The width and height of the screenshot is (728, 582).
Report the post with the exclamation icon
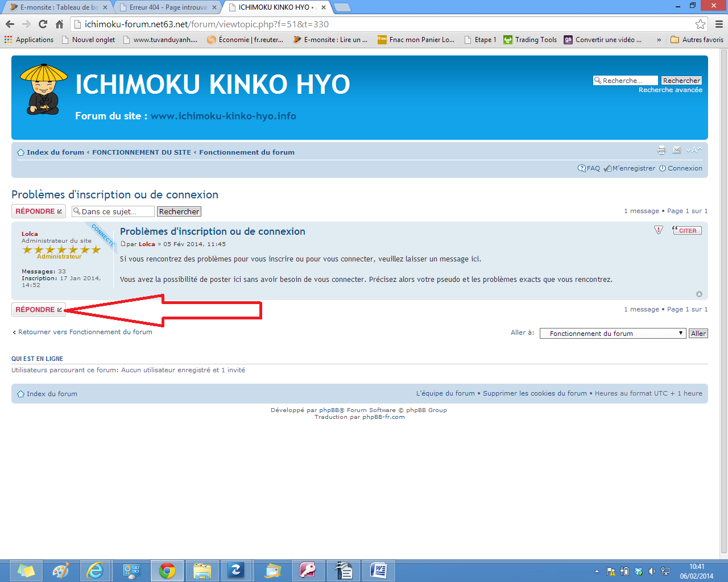[659, 230]
